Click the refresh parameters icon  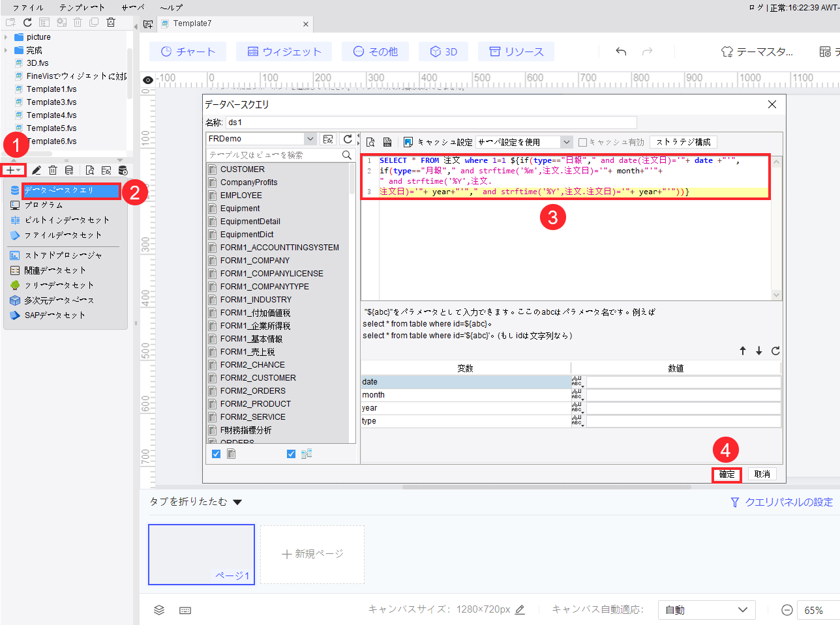click(775, 351)
